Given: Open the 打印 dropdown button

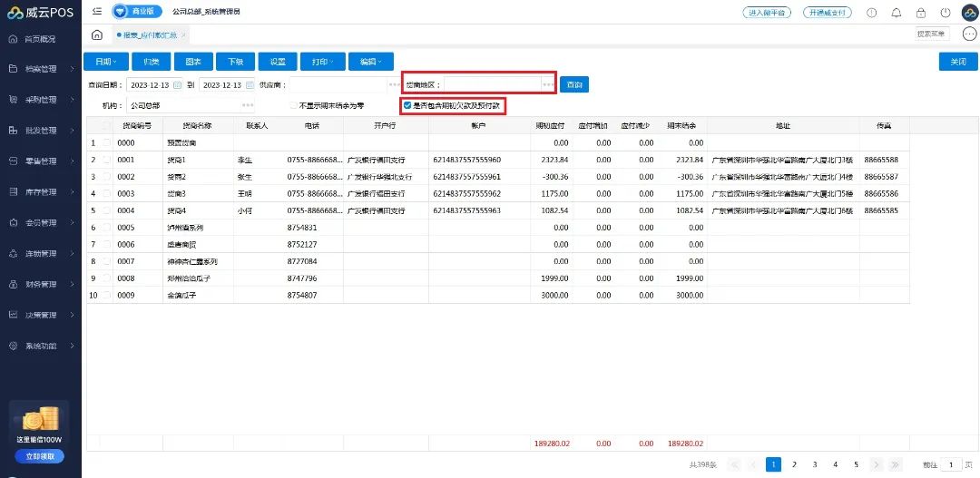Looking at the screenshot, I should 321,62.
